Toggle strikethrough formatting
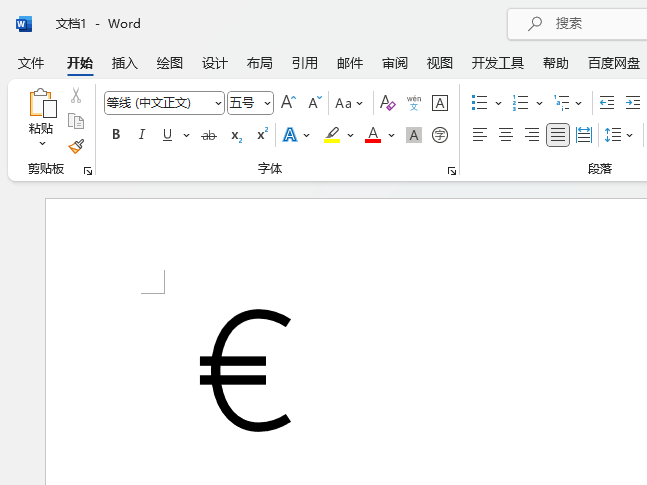The image size is (647, 485). coord(209,135)
